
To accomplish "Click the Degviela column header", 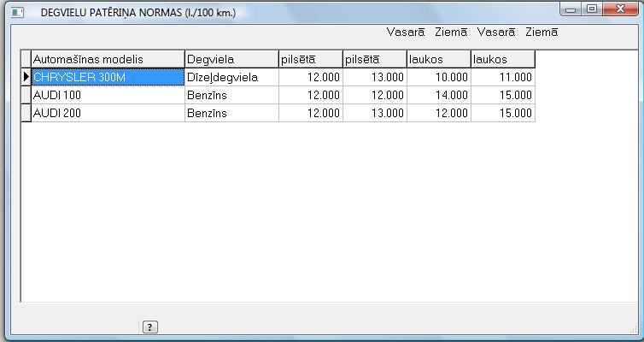I will click(x=231, y=59).
